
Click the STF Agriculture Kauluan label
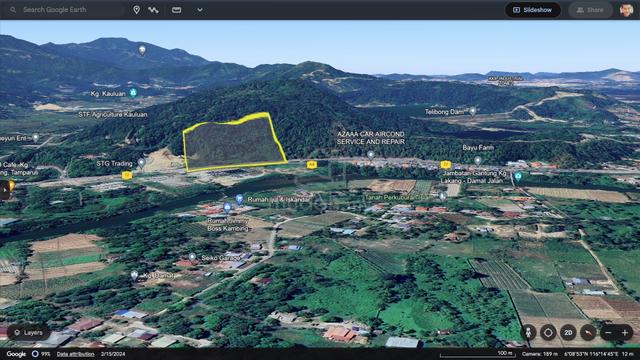coord(113,115)
